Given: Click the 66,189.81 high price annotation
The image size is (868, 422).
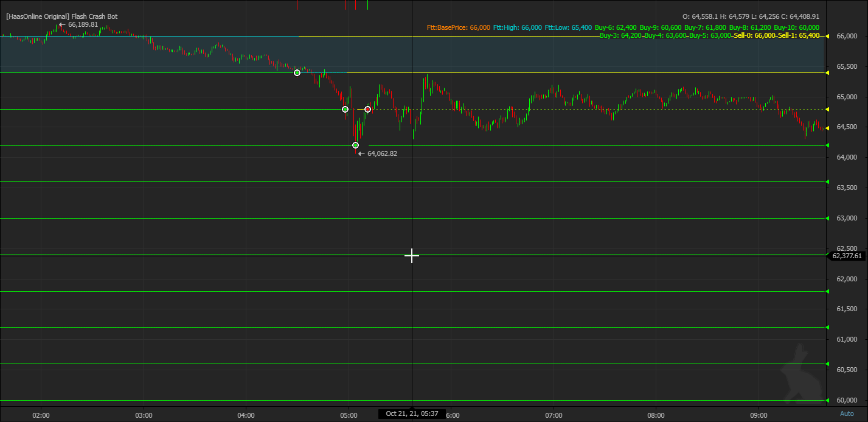Looking at the screenshot, I should click(83, 24).
